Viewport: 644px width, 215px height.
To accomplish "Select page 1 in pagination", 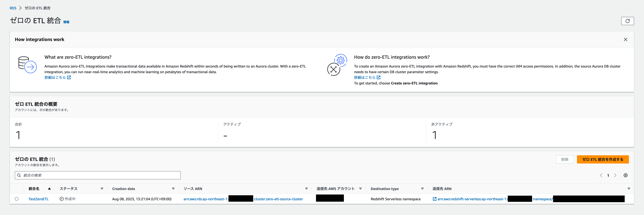I will click(x=608, y=175).
